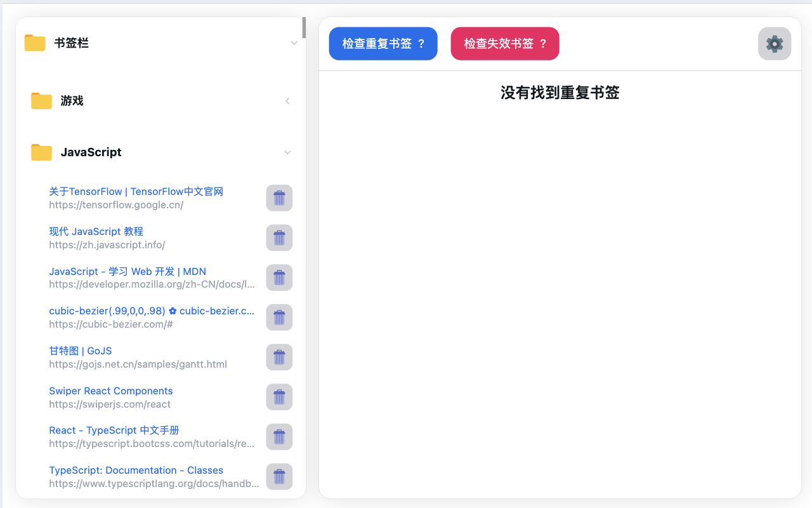Click the JavaScript folder icon
Viewport: 812px width, 508px height.
tap(41, 152)
